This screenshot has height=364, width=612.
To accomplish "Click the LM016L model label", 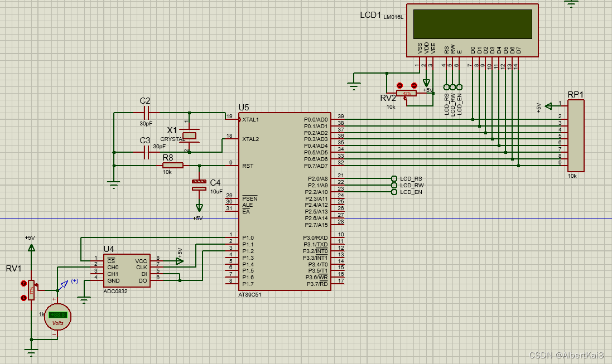I will (x=393, y=17).
